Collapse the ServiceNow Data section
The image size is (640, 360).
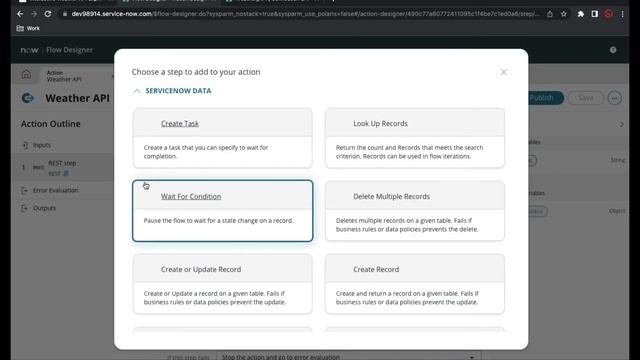pos(137,91)
